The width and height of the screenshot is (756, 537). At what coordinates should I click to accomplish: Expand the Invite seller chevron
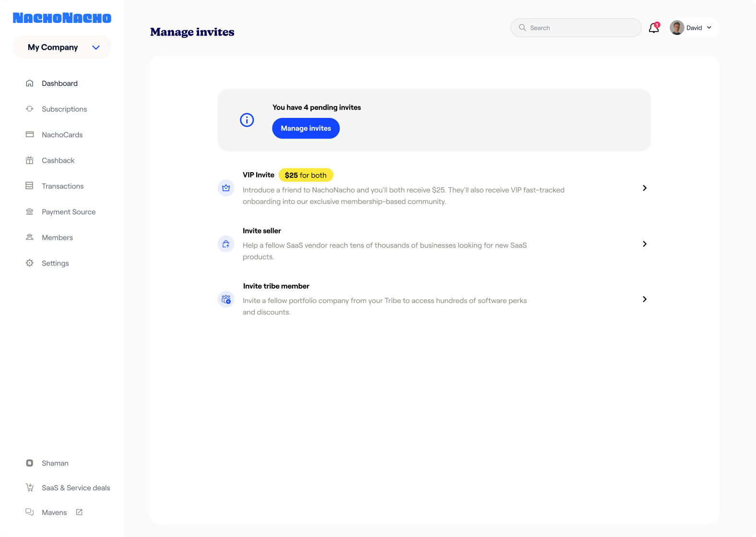644,244
